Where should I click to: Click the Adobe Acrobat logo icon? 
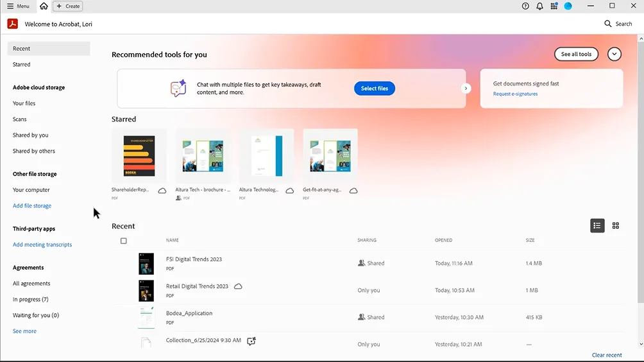[12, 24]
